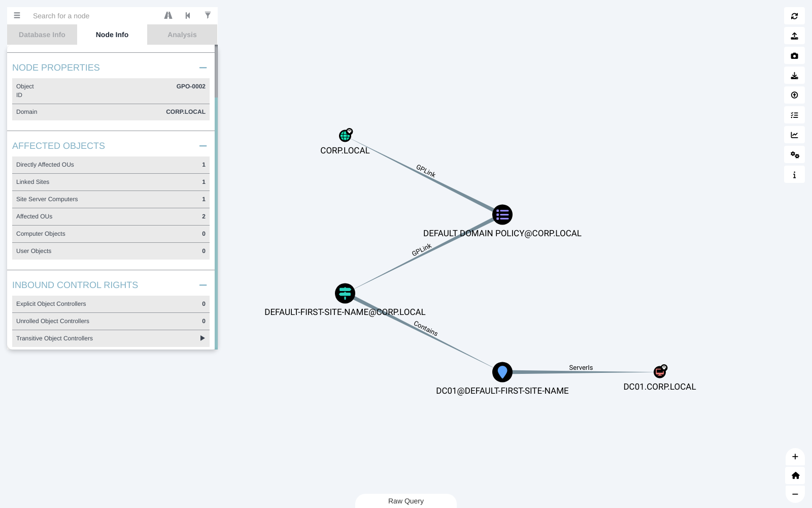Click the upload data circle-arrow icon
812x508 pixels.
(794, 96)
